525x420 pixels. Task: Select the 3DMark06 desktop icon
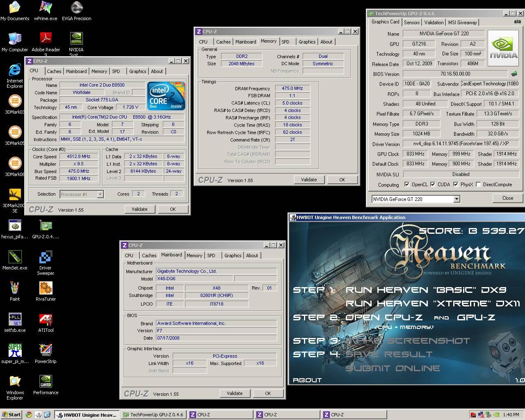pyautogui.click(x=15, y=167)
